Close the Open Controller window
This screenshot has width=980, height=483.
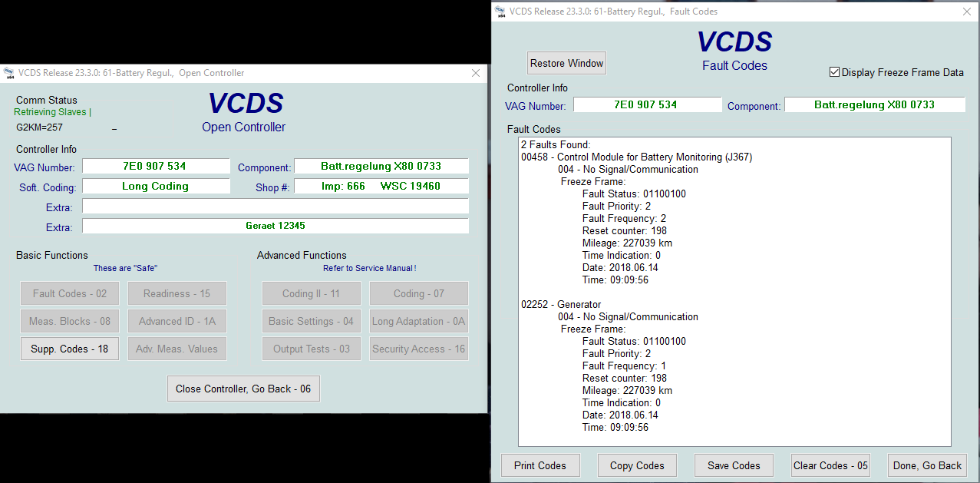tap(476, 73)
